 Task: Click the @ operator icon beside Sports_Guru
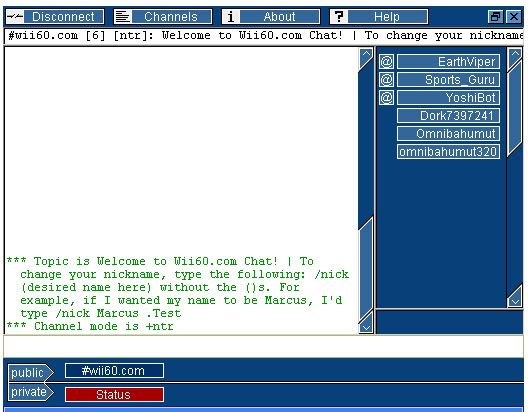pyautogui.click(x=387, y=80)
